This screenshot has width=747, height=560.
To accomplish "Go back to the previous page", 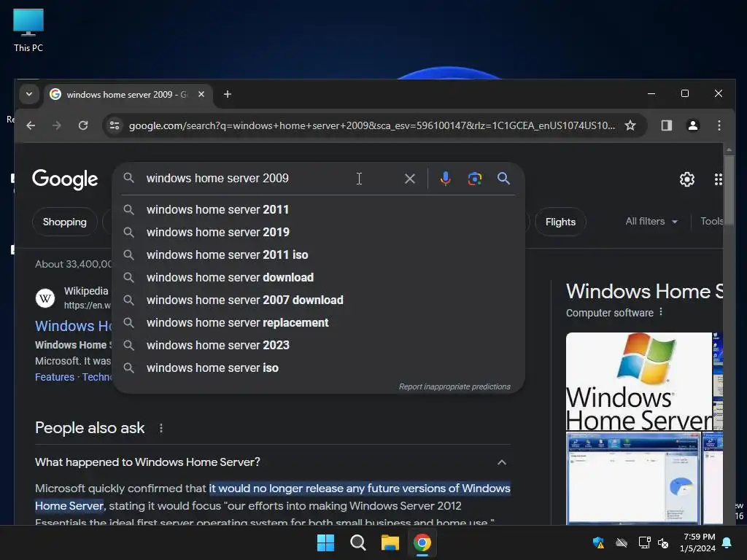I will point(31,125).
